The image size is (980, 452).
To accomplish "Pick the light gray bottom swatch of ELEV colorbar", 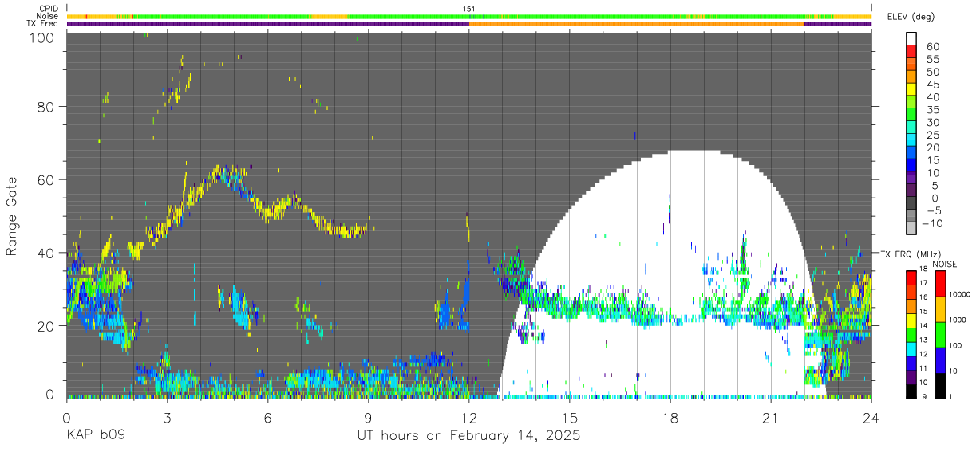I will [x=911, y=229].
